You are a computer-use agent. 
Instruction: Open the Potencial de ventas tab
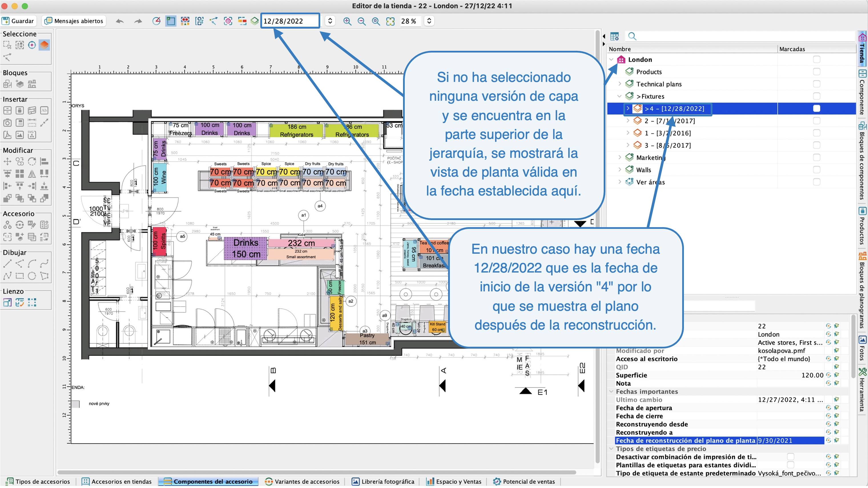pos(524,482)
